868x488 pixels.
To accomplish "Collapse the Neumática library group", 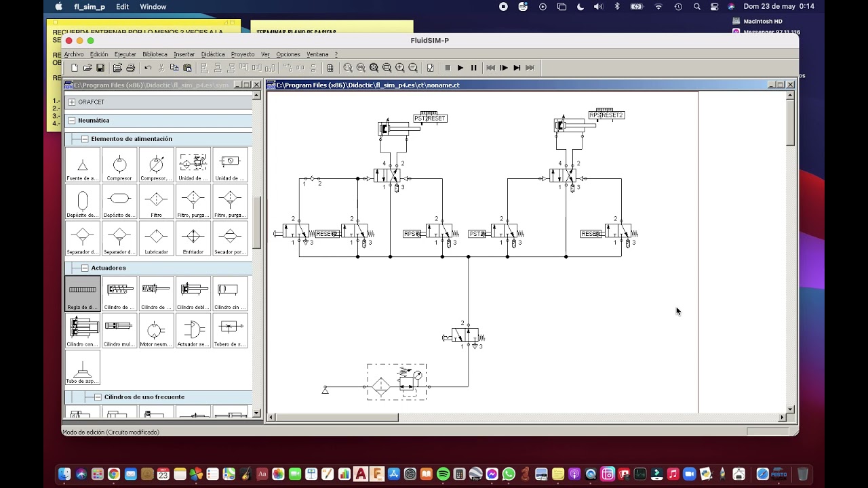I will [x=72, y=120].
